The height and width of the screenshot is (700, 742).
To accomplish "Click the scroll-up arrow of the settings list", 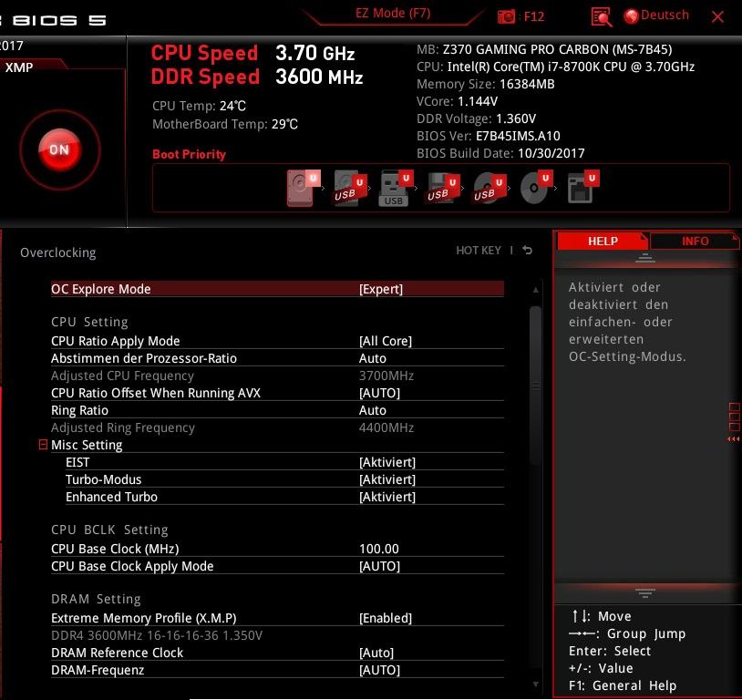I will (x=536, y=290).
